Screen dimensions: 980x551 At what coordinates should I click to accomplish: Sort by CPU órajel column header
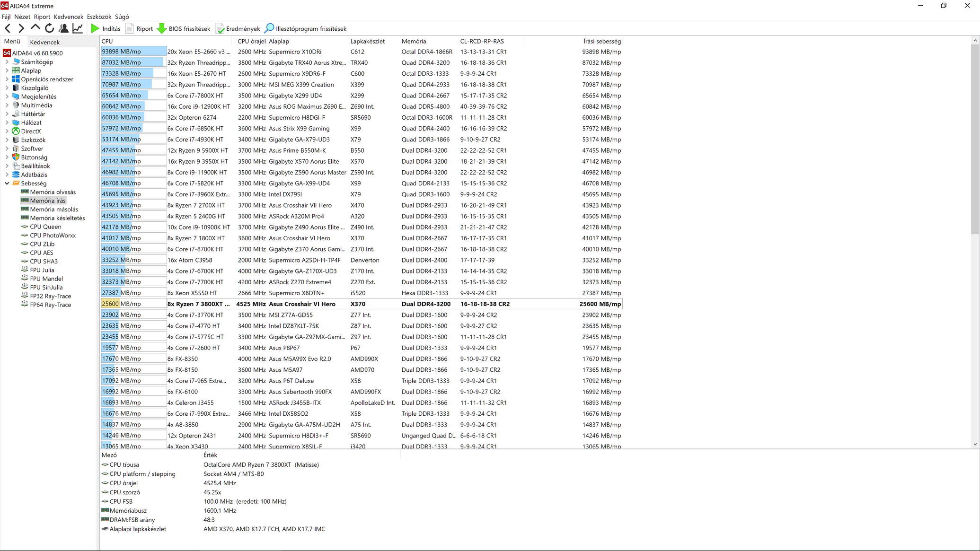(x=251, y=42)
